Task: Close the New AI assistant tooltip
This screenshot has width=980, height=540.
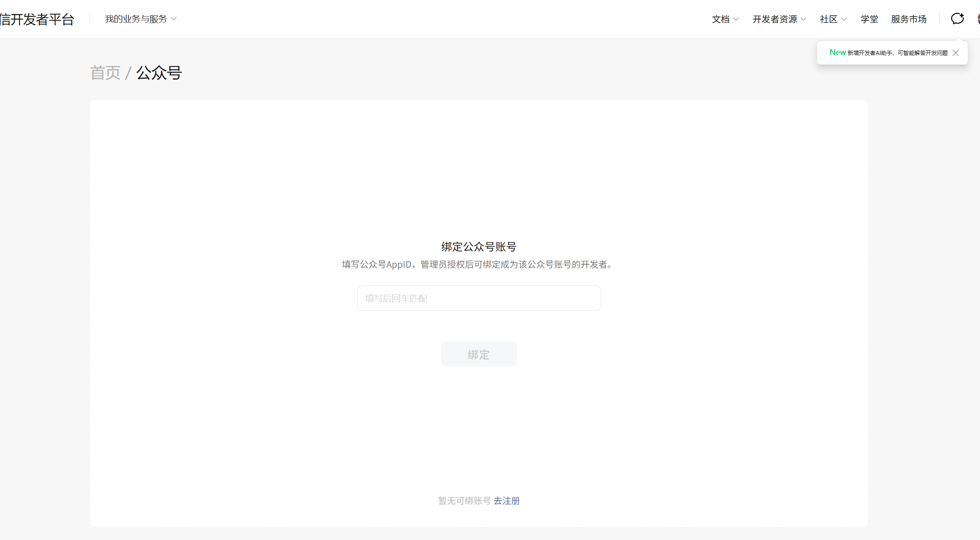Action: [x=955, y=53]
